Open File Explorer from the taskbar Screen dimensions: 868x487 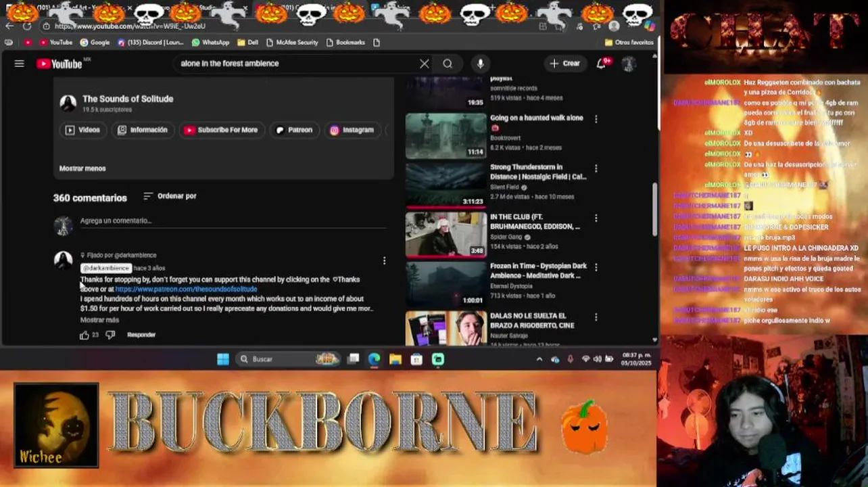coord(395,359)
